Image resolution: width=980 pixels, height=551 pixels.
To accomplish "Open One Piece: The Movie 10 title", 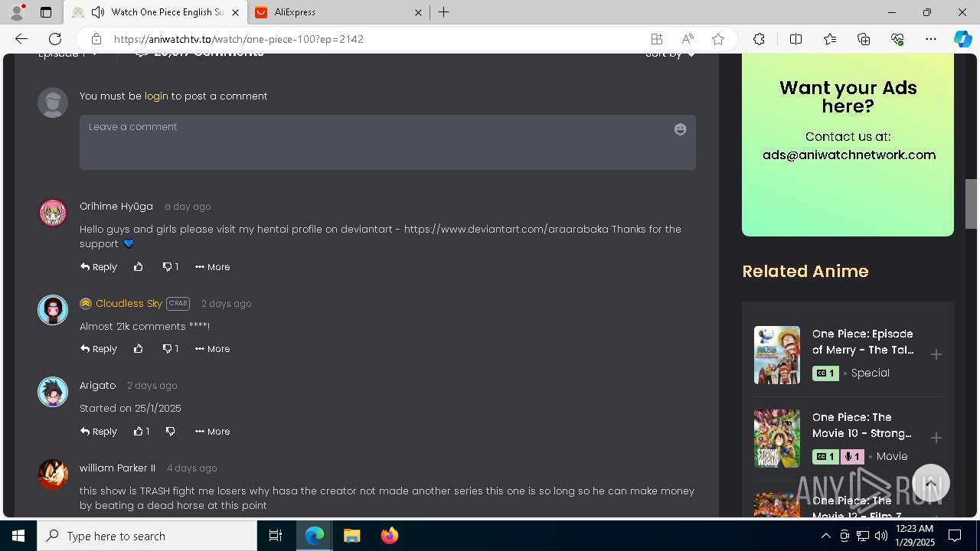I will (x=862, y=425).
